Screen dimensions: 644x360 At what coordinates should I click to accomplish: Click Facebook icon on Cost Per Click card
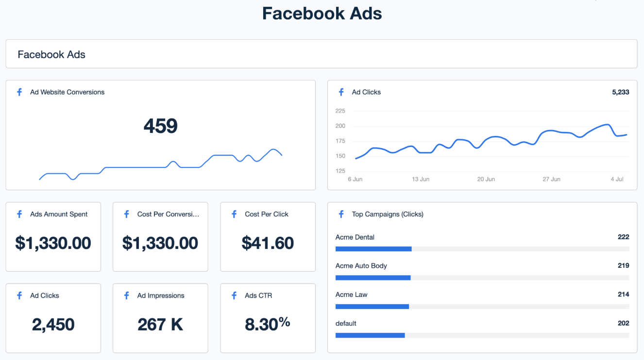(234, 214)
